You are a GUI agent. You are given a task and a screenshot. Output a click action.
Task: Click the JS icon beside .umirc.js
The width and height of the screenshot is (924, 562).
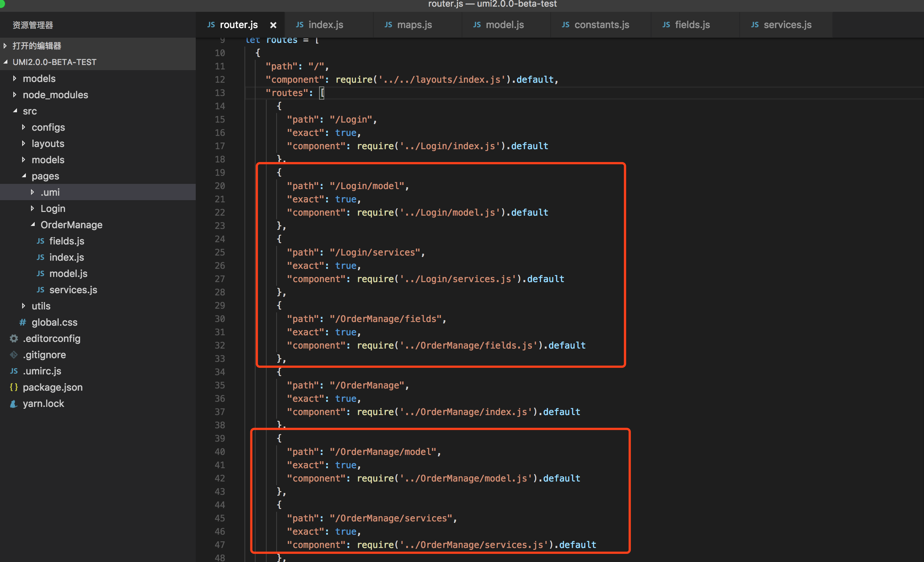coord(14,371)
